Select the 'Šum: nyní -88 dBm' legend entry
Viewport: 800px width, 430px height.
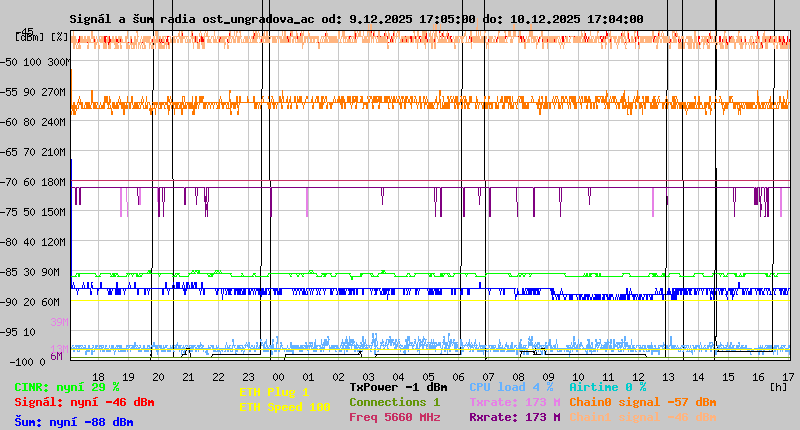(x=74, y=422)
